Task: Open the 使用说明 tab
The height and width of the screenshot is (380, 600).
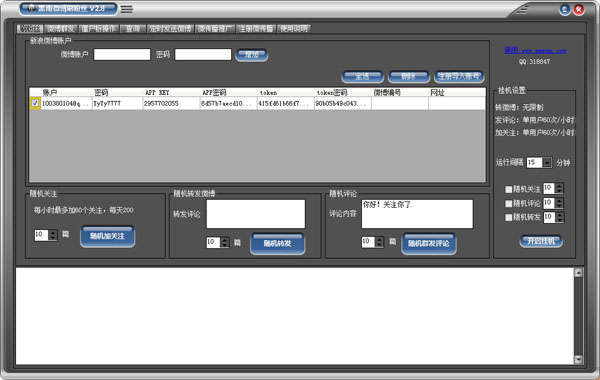Action: pyautogui.click(x=294, y=29)
